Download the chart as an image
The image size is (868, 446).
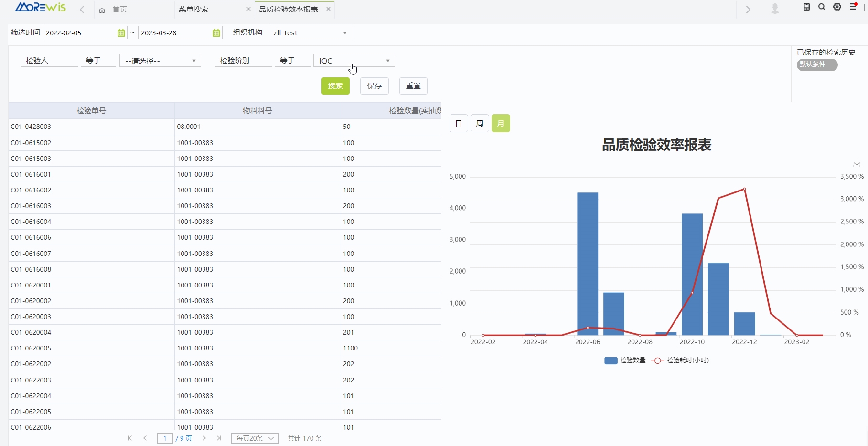coord(857,164)
